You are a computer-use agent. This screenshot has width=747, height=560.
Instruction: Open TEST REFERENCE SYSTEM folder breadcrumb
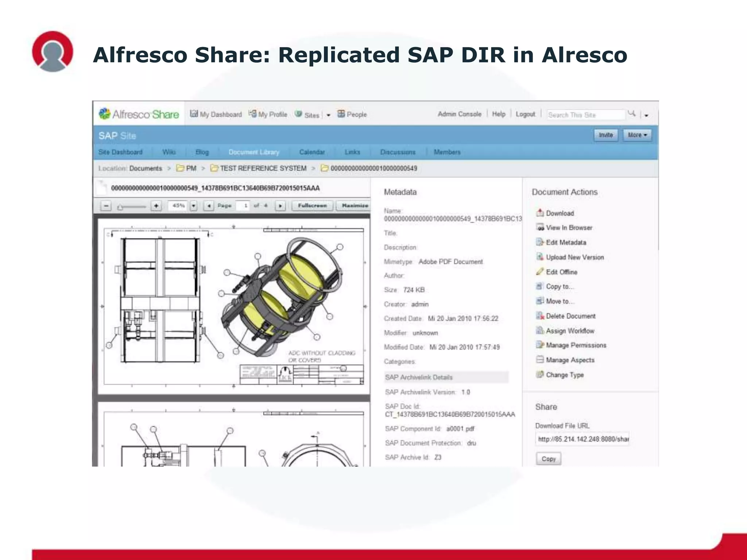click(259, 168)
